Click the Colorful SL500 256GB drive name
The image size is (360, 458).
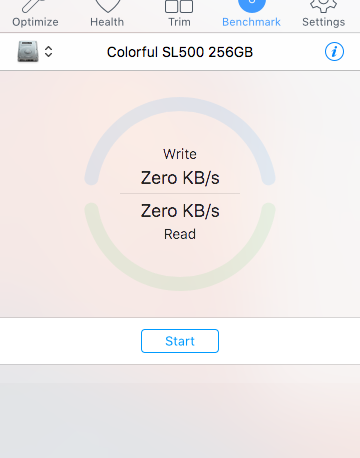click(x=180, y=52)
